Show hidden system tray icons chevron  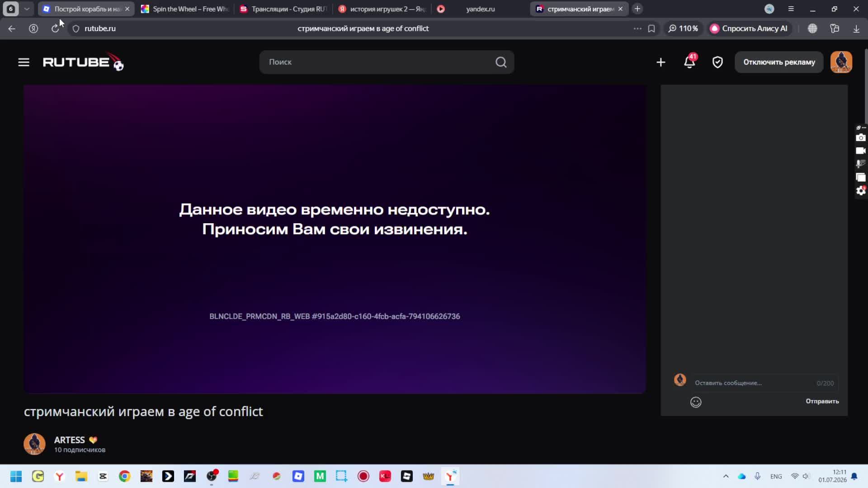pyautogui.click(x=726, y=476)
